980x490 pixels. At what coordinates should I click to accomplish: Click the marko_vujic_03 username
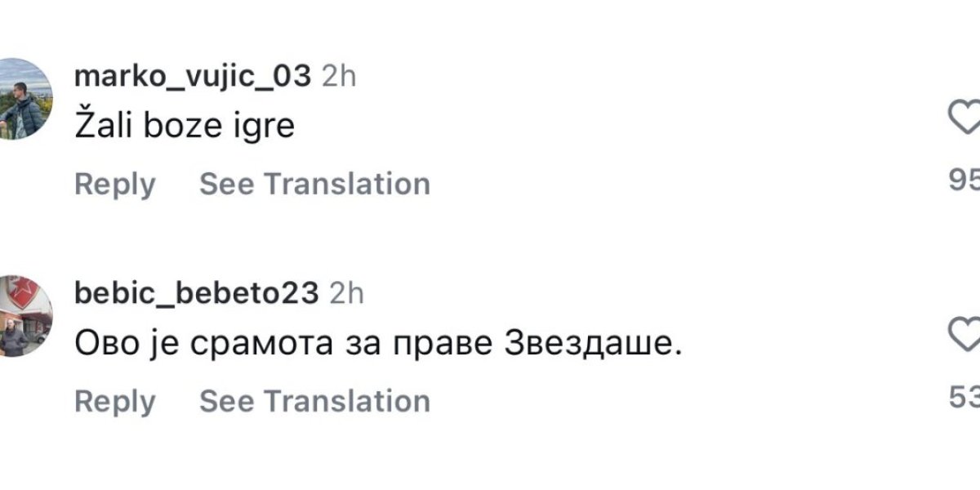point(192,76)
